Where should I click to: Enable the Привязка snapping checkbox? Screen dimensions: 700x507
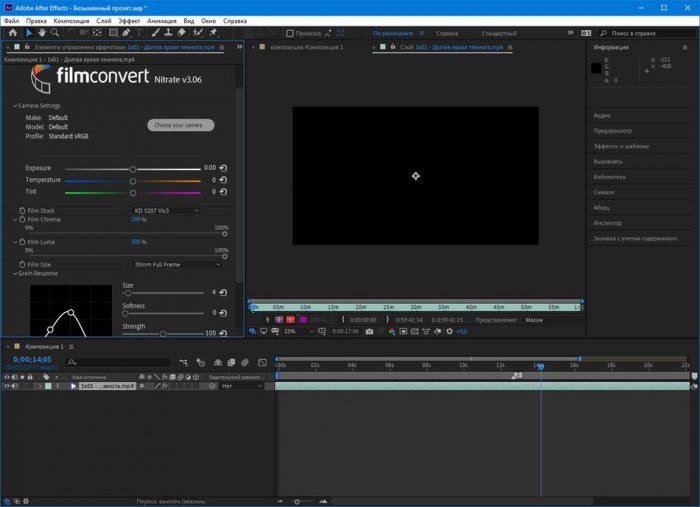(x=290, y=33)
